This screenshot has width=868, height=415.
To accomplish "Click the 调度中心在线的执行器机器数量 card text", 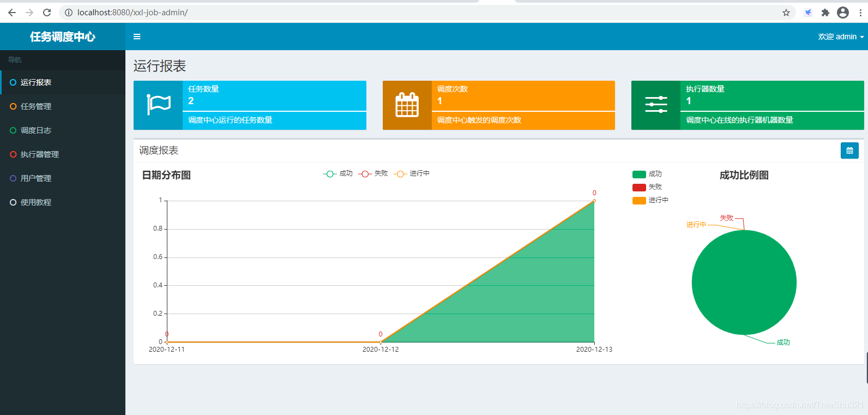I will pos(739,120).
